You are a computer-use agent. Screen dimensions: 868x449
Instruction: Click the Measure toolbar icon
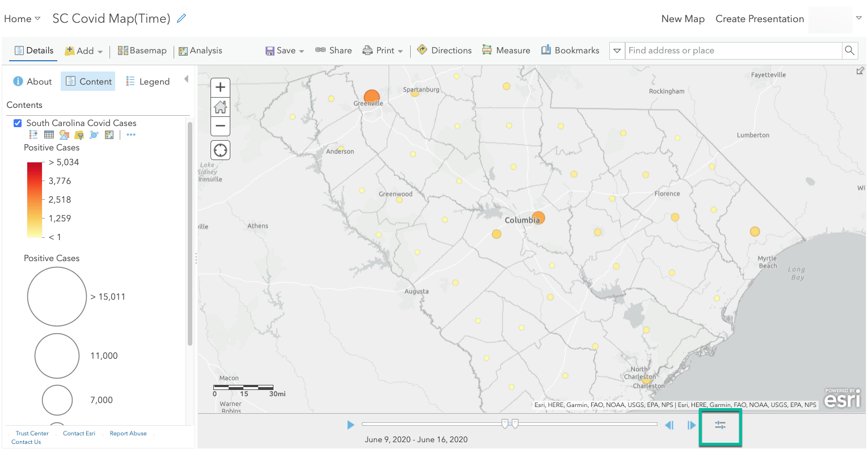pyautogui.click(x=505, y=50)
